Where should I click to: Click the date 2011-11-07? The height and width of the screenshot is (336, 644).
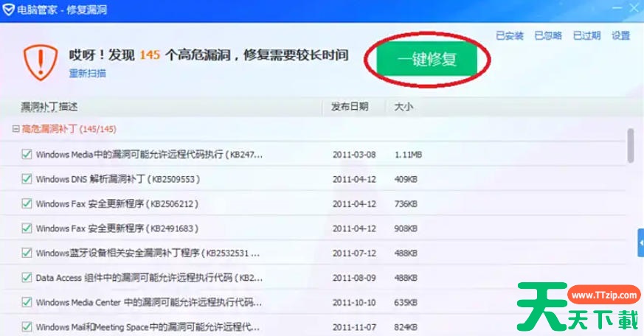coord(354,327)
